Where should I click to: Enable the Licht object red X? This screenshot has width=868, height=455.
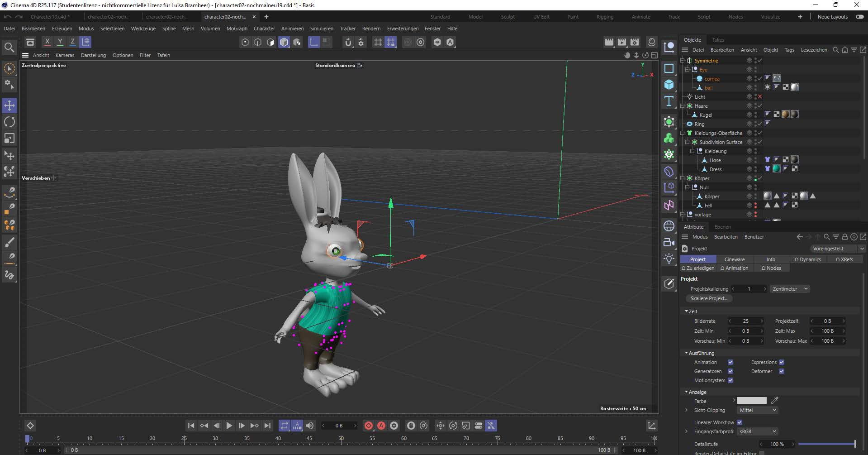(760, 97)
